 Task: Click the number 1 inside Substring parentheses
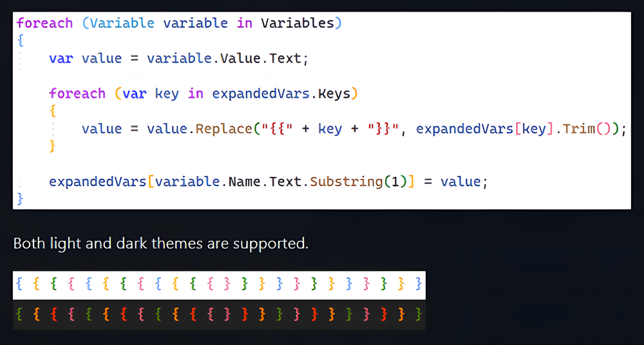pos(395,182)
